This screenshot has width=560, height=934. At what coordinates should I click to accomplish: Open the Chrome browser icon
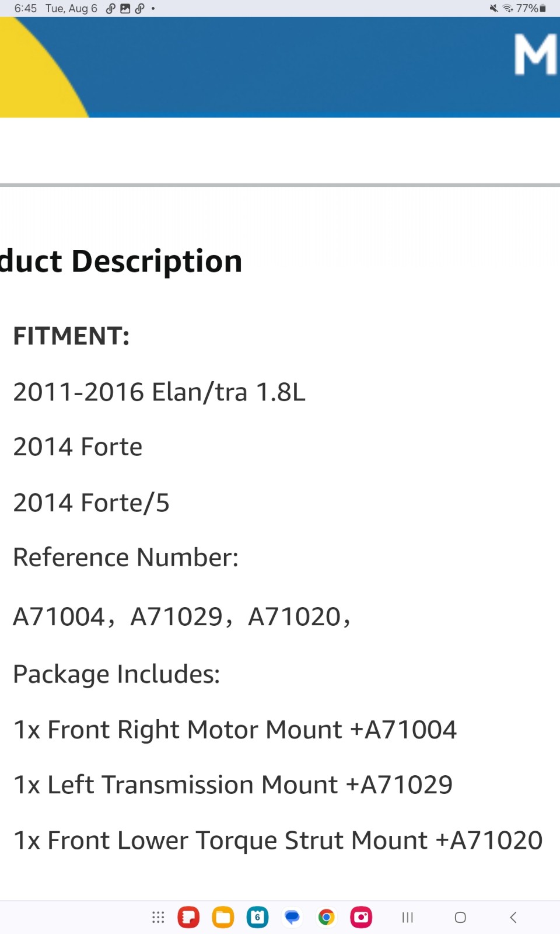(x=326, y=917)
